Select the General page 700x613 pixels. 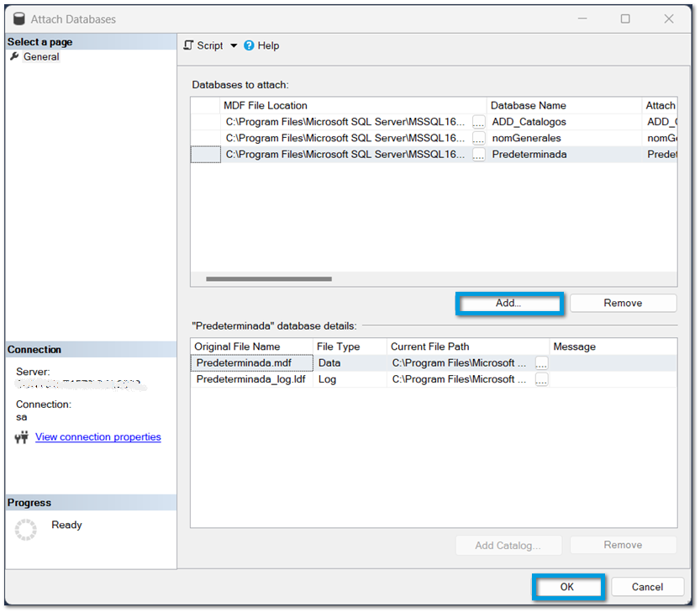coord(41,57)
